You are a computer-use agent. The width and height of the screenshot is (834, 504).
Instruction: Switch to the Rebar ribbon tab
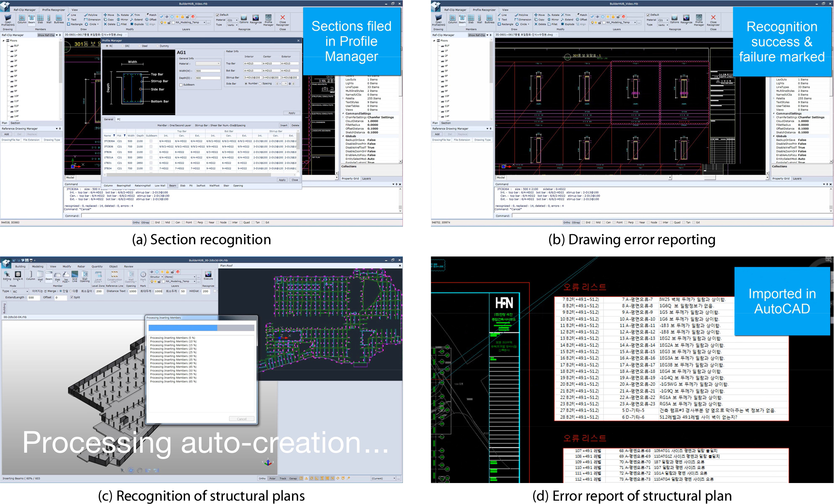point(81,266)
